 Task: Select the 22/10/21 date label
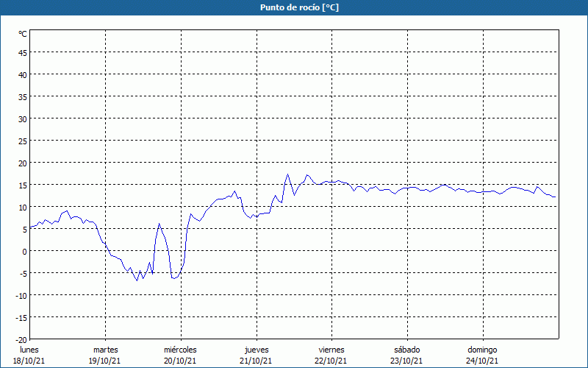[331, 361]
